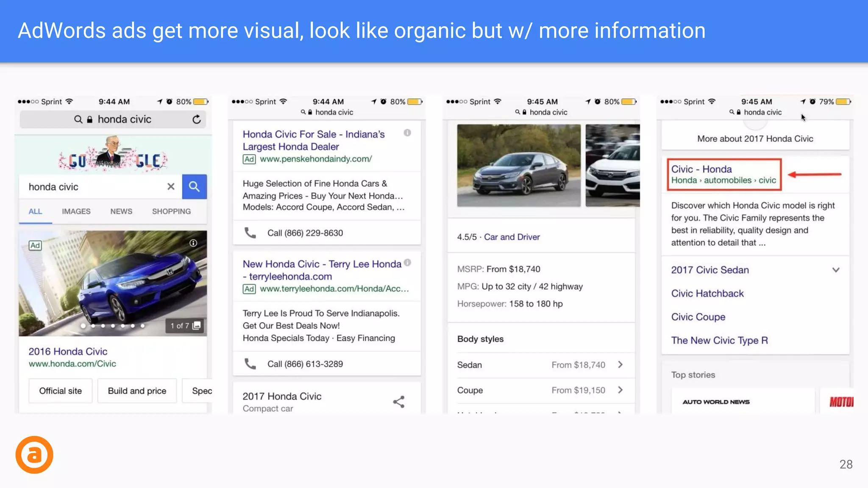Viewport: 868px width, 488px height.
Task: Open info icon beside Indiana's Largest Honda Dealer ad
Action: [407, 133]
